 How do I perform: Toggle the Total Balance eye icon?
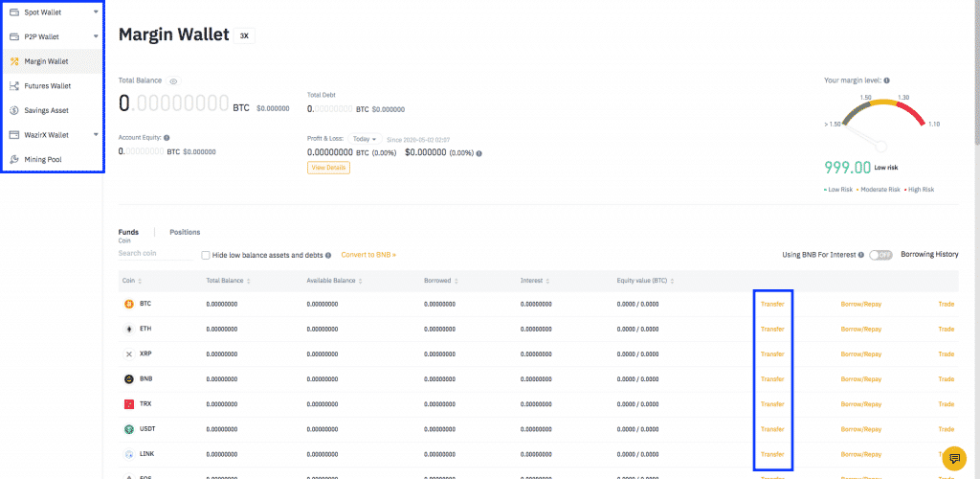174,81
